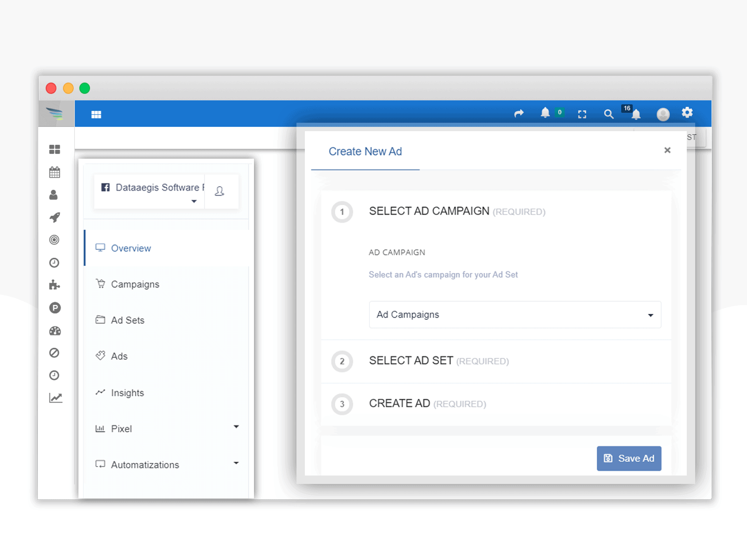This screenshot has height=560, width=747.
Task: Open the user/contacts icon in sidebar
Action: 54,195
